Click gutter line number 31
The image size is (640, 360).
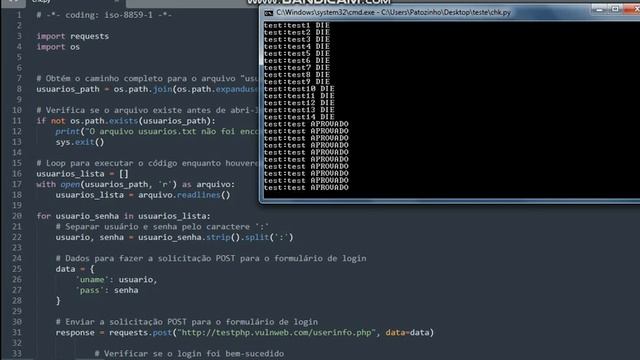[16, 333]
